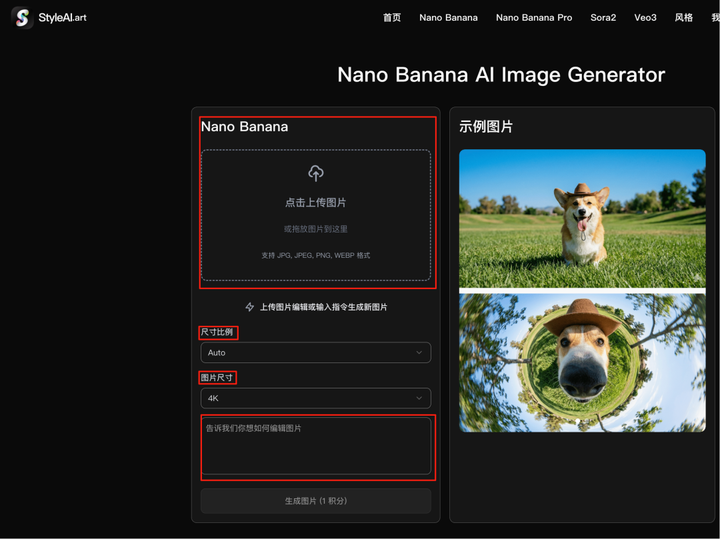Open the 风格 menu item
The width and height of the screenshot is (720, 539).
pyautogui.click(x=683, y=18)
